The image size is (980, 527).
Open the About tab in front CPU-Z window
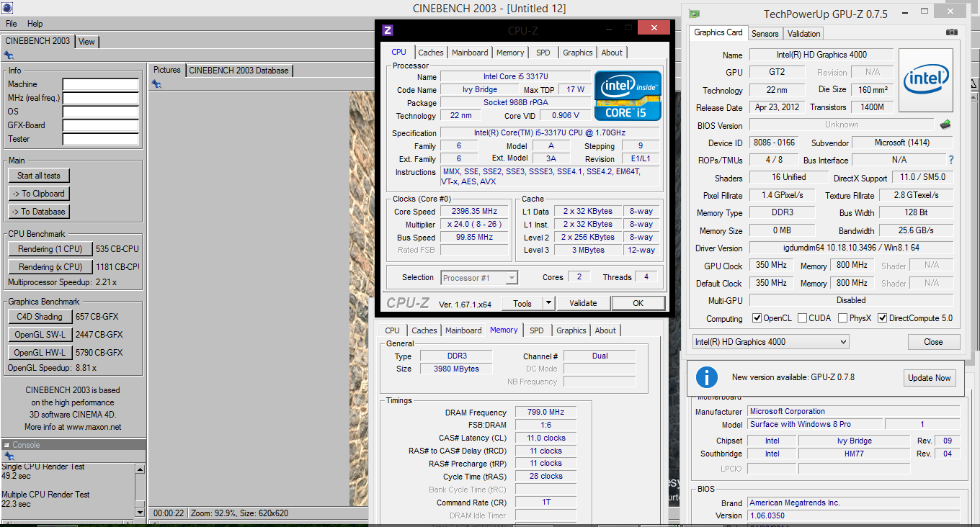[612, 53]
